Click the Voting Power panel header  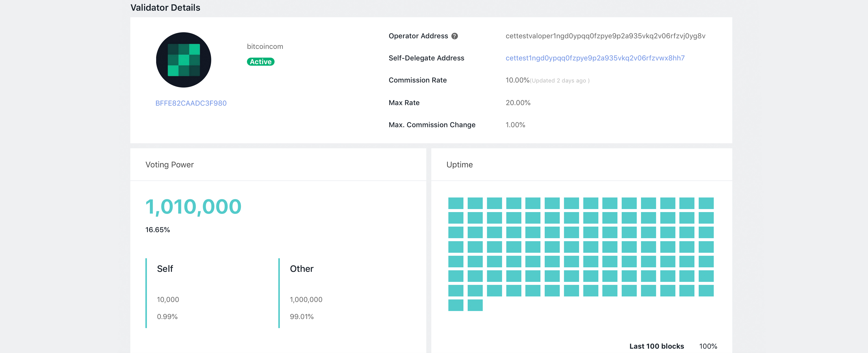click(x=170, y=165)
